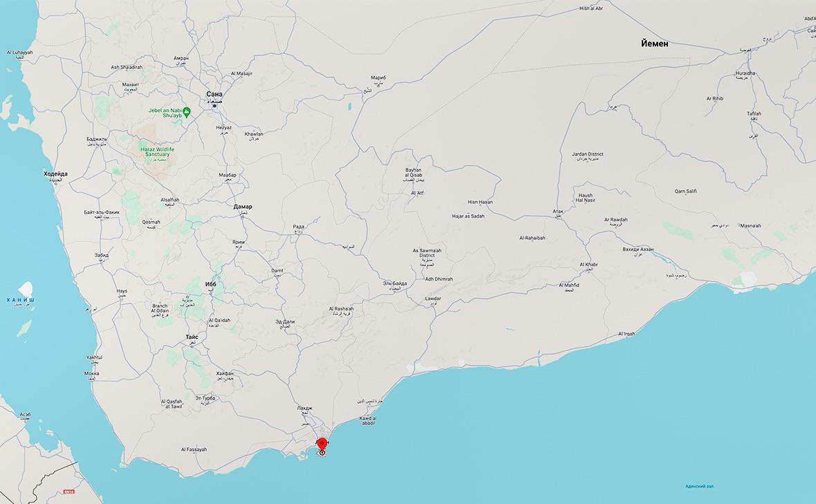This screenshot has height=504, width=816.
Task: Click the green Jebel an Nabi Shu'ayb peak icon
Action: click(x=186, y=111)
